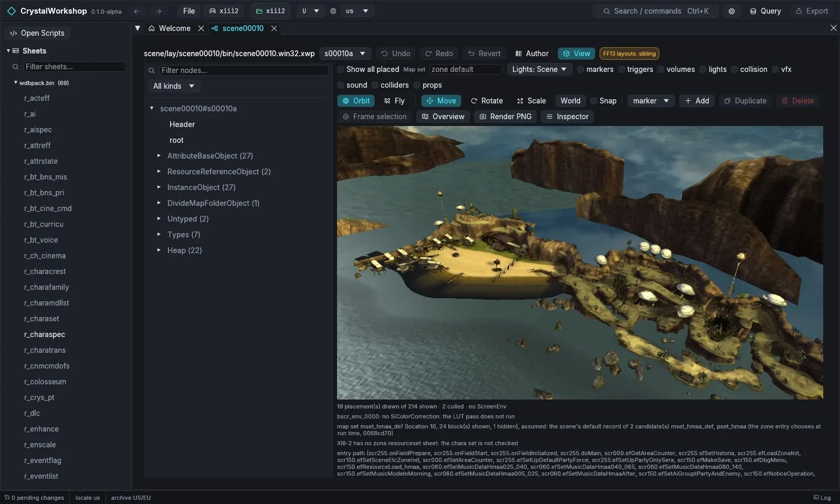This screenshot has width=840, height=504.
Task: Click the Filter nodes input field
Action: (244, 70)
